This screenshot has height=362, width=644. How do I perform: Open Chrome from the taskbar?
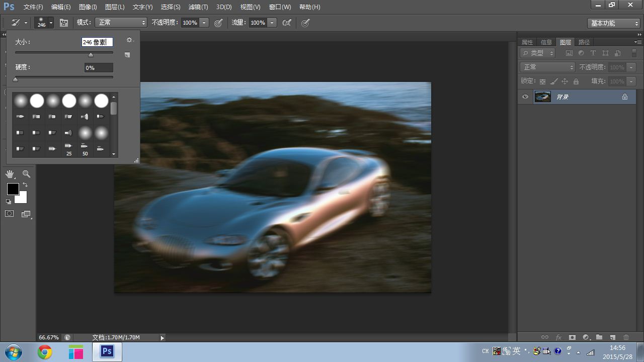pos(45,352)
